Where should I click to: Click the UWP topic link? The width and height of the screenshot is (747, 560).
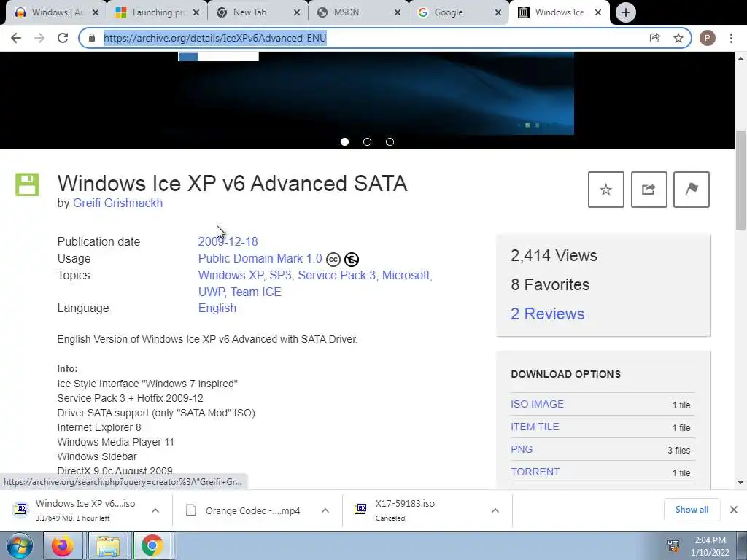[x=211, y=292]
